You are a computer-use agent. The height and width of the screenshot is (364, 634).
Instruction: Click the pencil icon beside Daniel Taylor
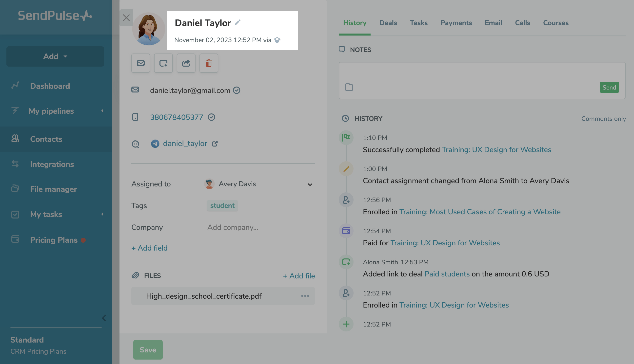238,22
